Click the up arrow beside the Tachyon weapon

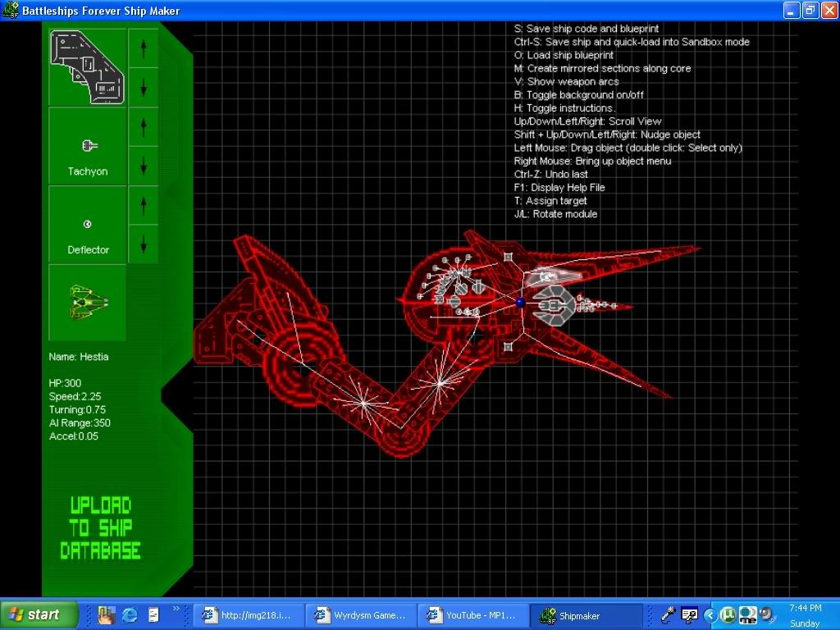coord(144,127)
